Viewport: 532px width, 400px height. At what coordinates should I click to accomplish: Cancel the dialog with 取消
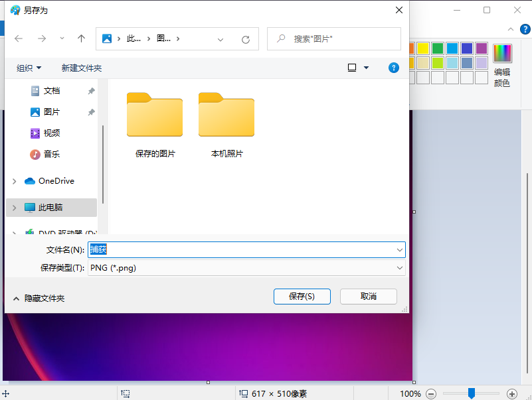click(369, 297)
